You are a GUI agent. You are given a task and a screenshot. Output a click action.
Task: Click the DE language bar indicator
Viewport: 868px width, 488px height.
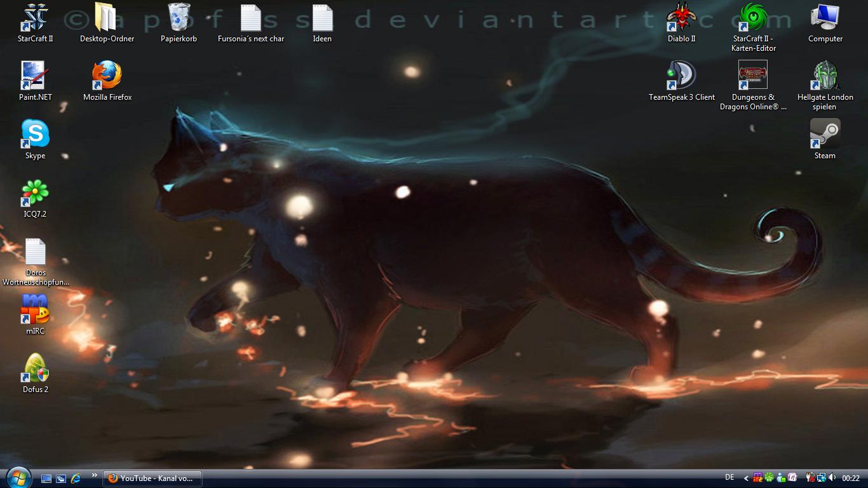click(729, 477)
